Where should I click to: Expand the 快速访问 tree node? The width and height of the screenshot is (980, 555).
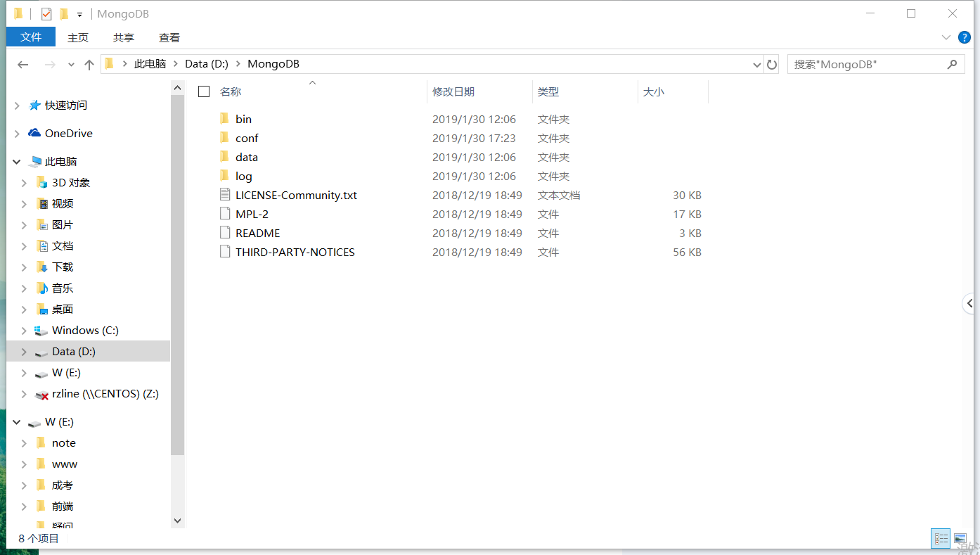point(17,106)
